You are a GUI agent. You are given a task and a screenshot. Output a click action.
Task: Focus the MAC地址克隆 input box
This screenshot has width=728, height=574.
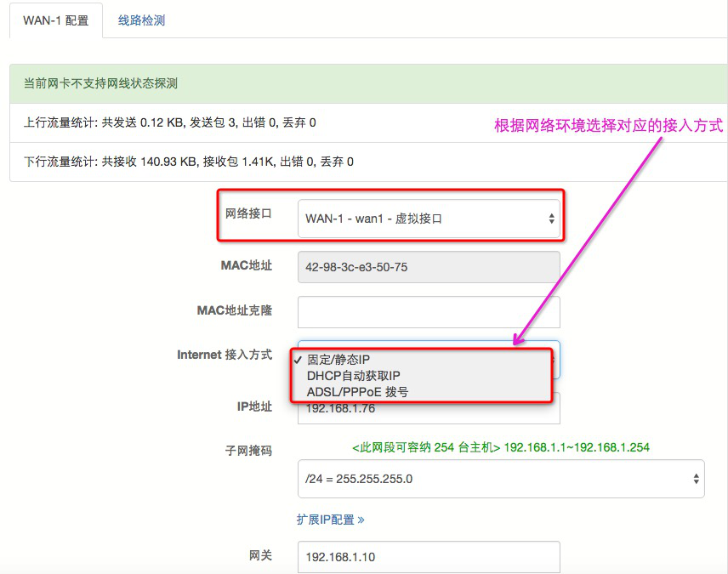[x=428, y=312]
